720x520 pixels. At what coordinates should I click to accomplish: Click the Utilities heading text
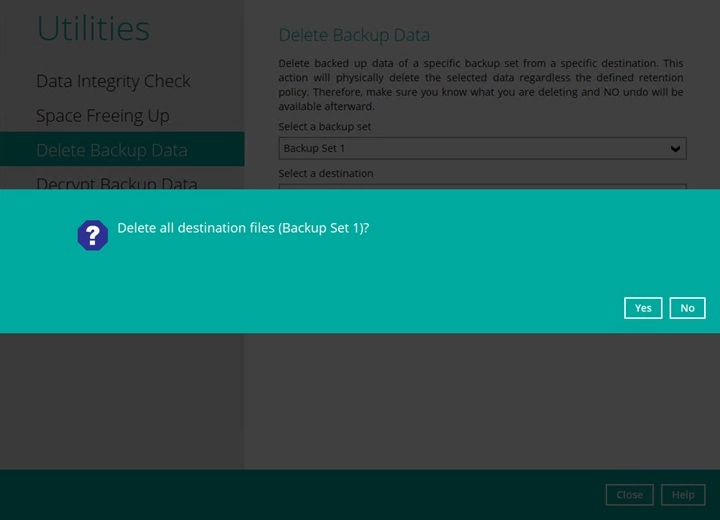pyautogui.click(x=93, y=28)
